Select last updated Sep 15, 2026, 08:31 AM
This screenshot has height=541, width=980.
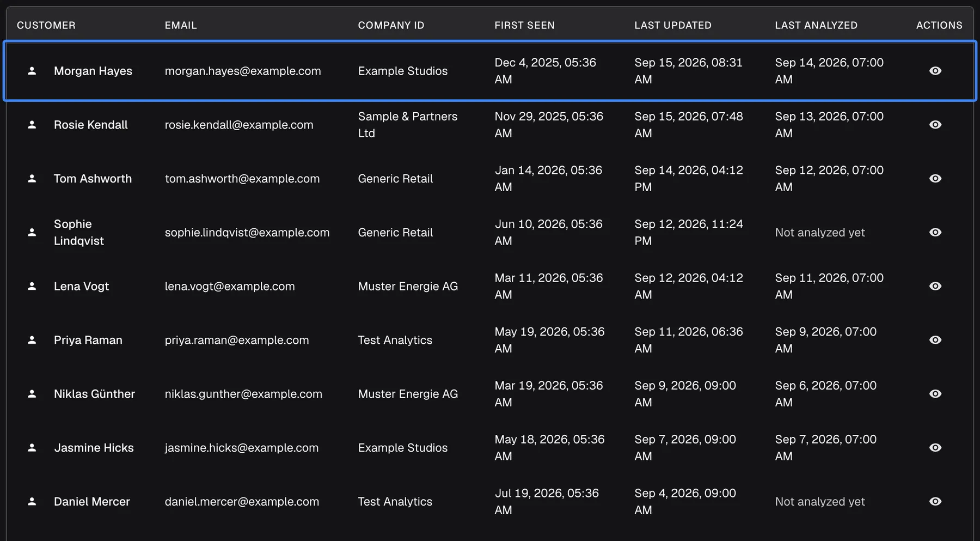coord(688,71)
